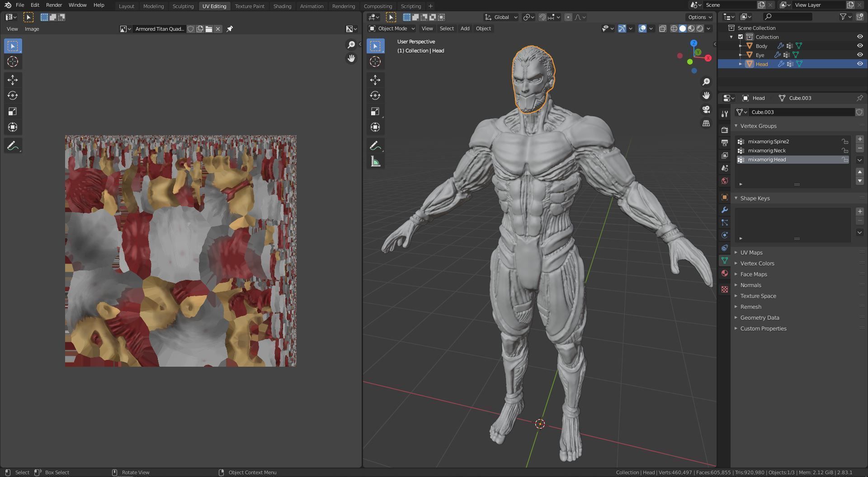Toggle visibility of the Body object
The width and height of the screenshot is (868, 477).
(x=860, y=46)
